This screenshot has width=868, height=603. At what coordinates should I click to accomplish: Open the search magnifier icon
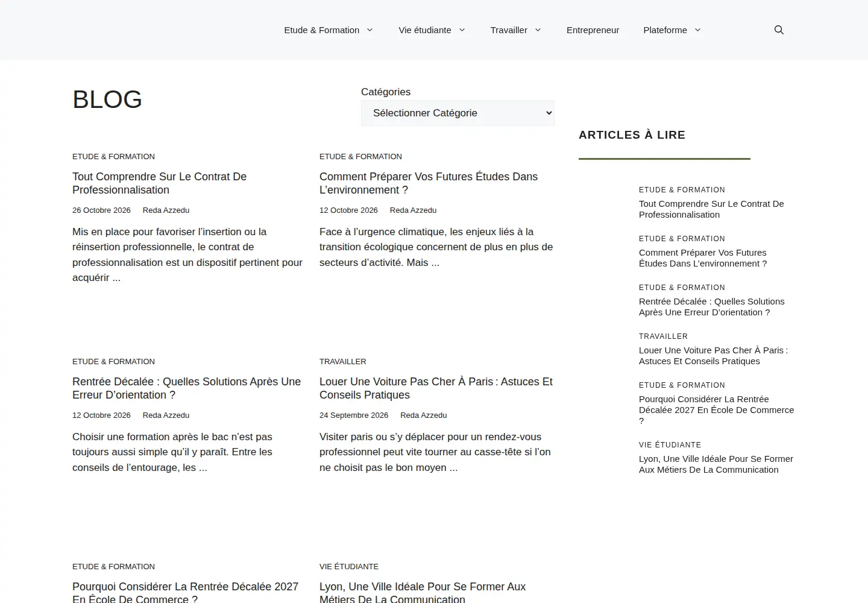pyautogui.click(x=779, y=30)
